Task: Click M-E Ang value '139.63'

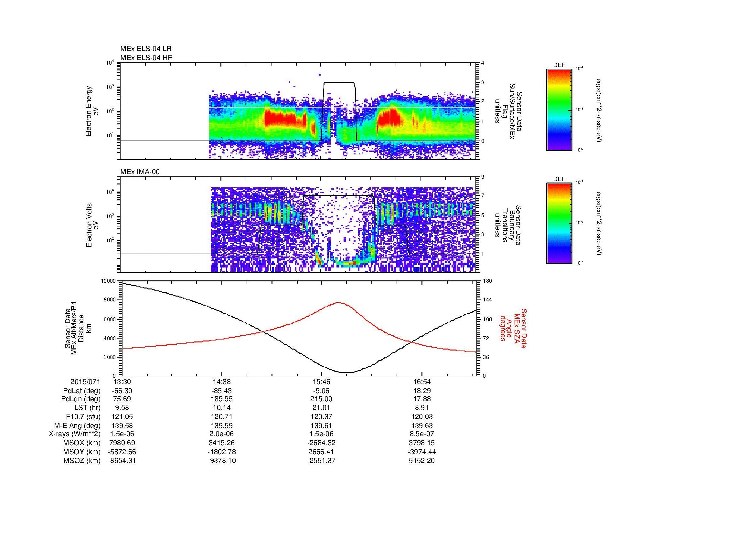Action: tap(422, 426)
